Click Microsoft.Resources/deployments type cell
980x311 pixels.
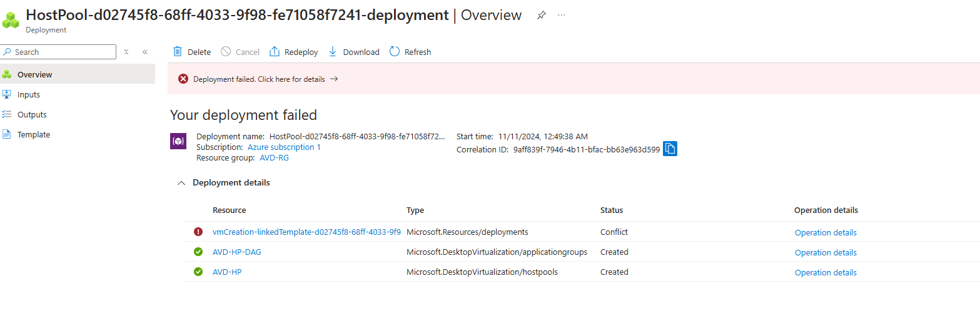(467, 232)
